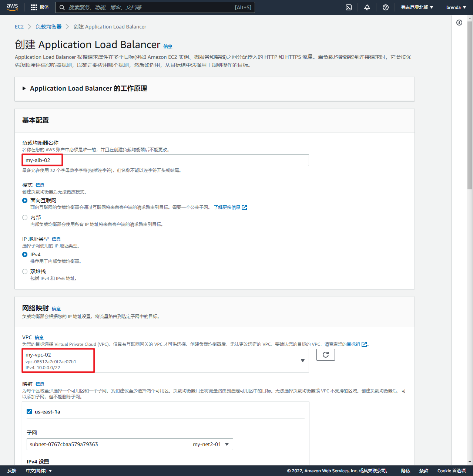Launch the CloudShell terminal icon
The width and height of the screenshot is (473, 476).
pyautogui.click(x=349, y=7)
